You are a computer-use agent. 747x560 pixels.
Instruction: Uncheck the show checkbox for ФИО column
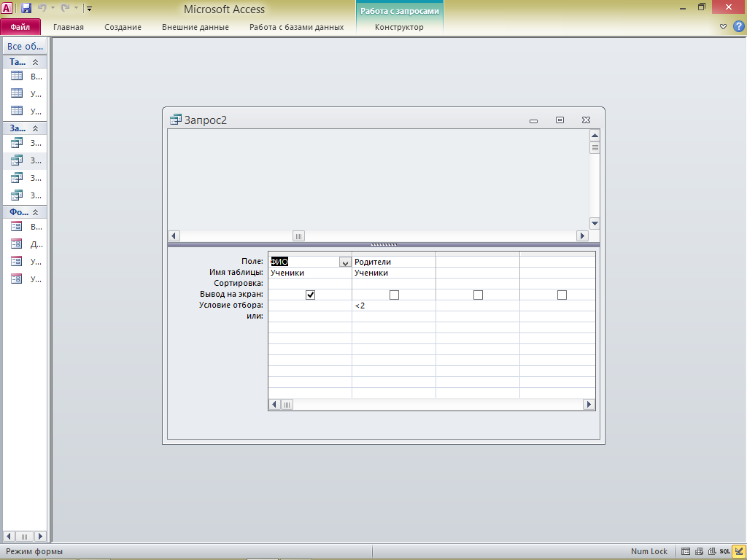(310, 295)
